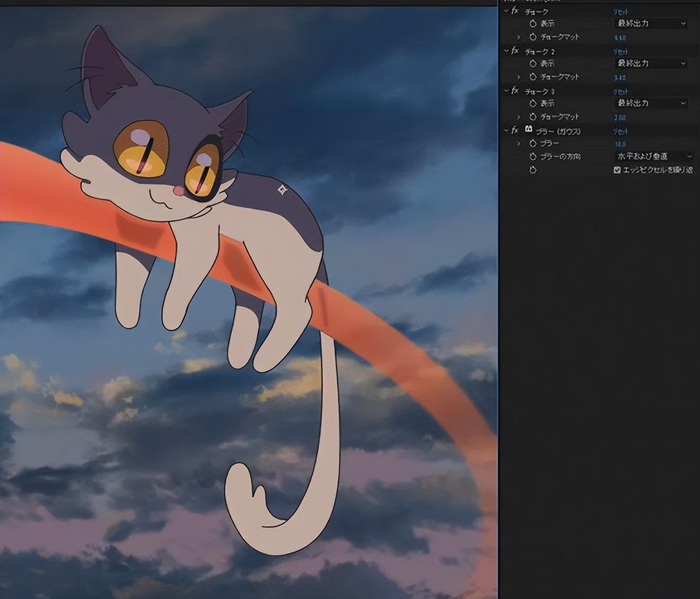
Task: Toggle the fx switch for チョーク 3 effect
Action: [x=515, y=91]
